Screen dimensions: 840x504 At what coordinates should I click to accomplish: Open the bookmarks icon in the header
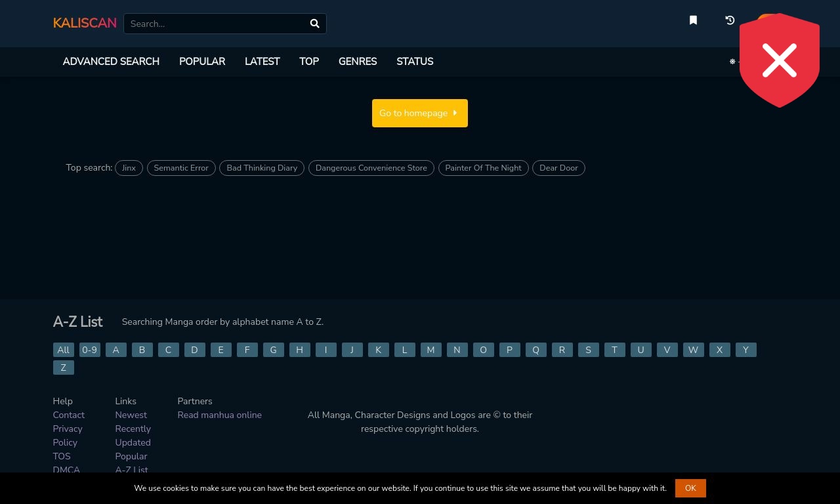pos(693,20)
